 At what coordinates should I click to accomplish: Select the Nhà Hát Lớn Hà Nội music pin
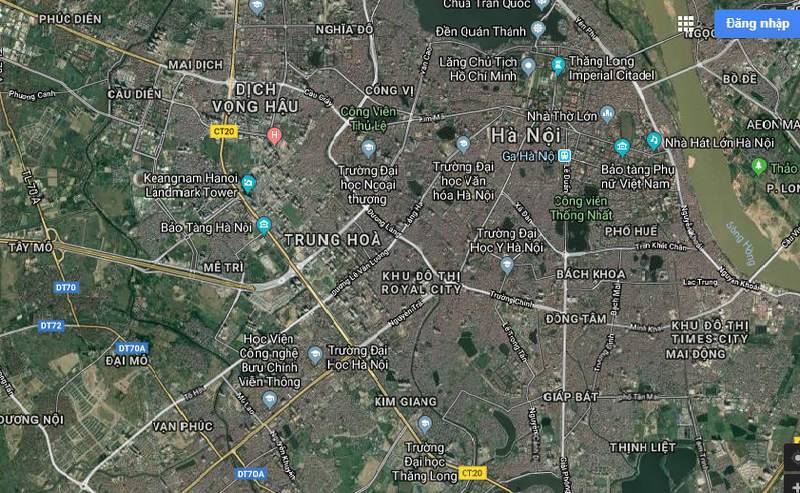[x=654, y=141]
